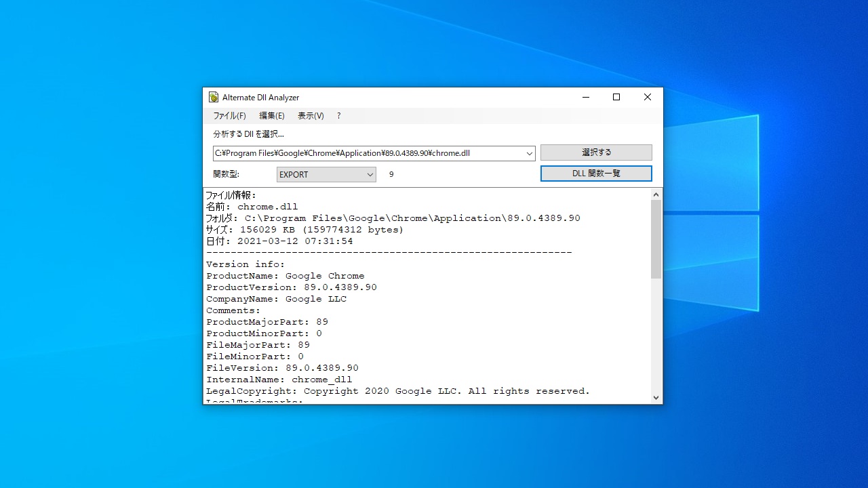This screenshot has height=488, width=868.
Task: Open the EXPORT function type dropdown
Action: 326,174
